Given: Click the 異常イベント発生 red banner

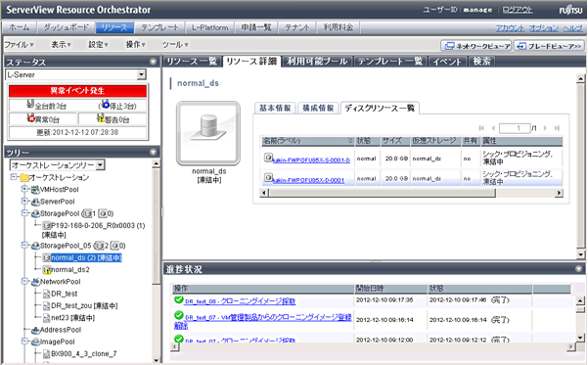Looking at the screenshot, I should click(x=77, y=91).
